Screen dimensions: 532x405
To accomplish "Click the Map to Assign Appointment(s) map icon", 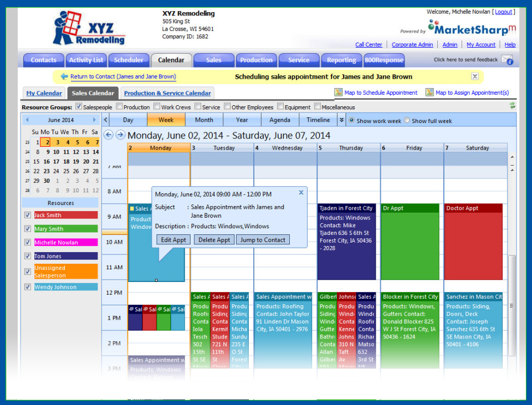I will pos(431,93).
